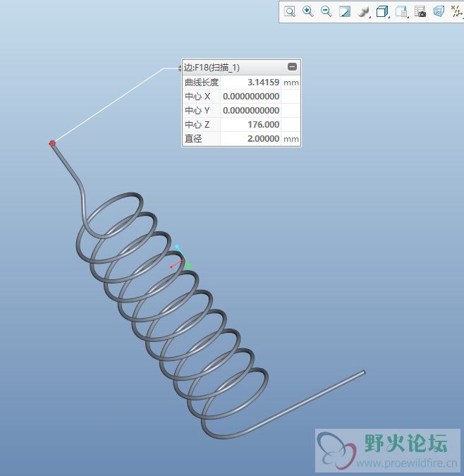
Task: Select the diameter value 2.00000
Action: pyautogui.click(x=263, y=139)
